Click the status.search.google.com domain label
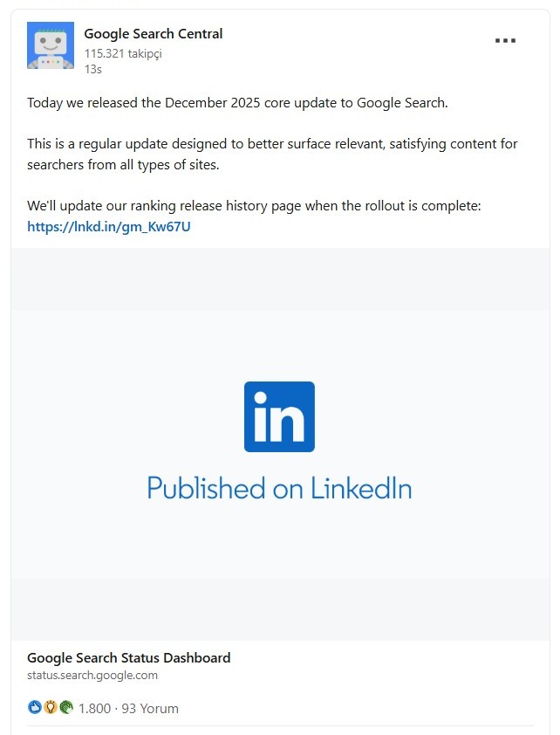Viewport: 560px width, 735px height. click(x=92, y=675)
